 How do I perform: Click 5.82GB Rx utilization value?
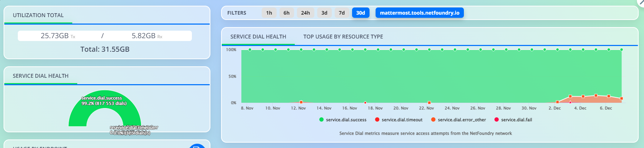[x=147, y=36]
